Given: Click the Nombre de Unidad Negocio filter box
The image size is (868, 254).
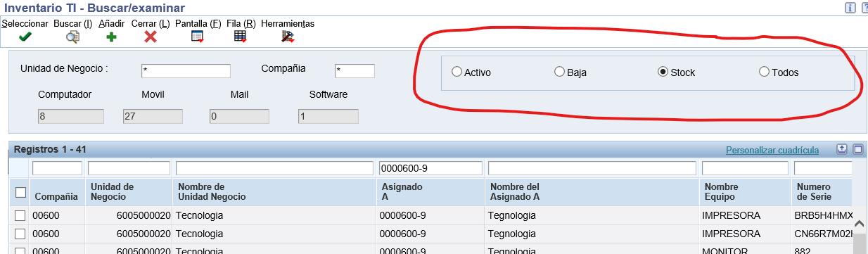Looking at the screenshot, I should pos(274,169).
